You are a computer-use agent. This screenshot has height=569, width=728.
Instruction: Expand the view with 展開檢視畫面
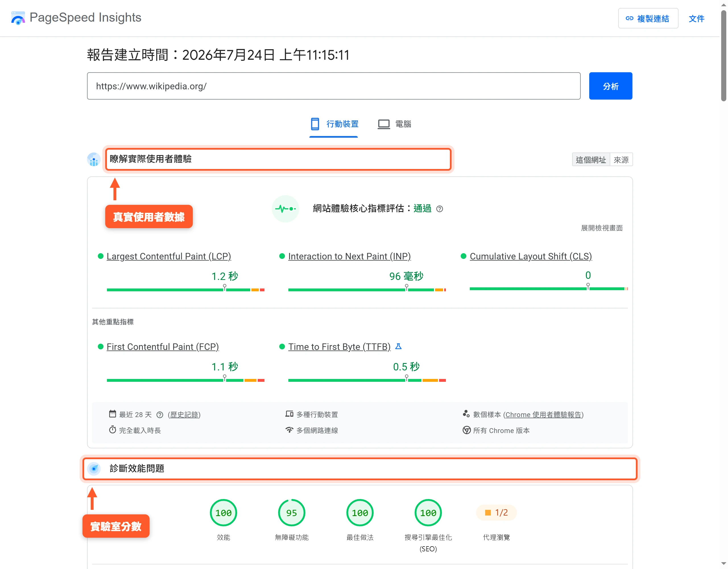pyautogui.click(x=602, y=228)
